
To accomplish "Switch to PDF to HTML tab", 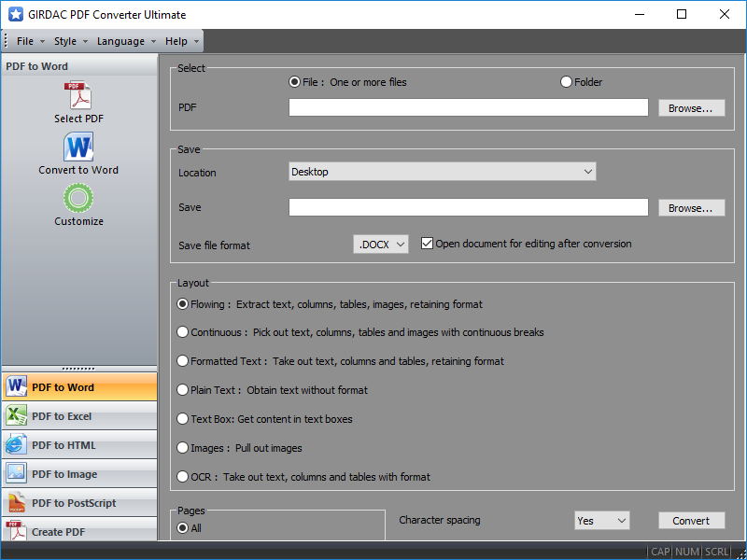I will point(79,445).
